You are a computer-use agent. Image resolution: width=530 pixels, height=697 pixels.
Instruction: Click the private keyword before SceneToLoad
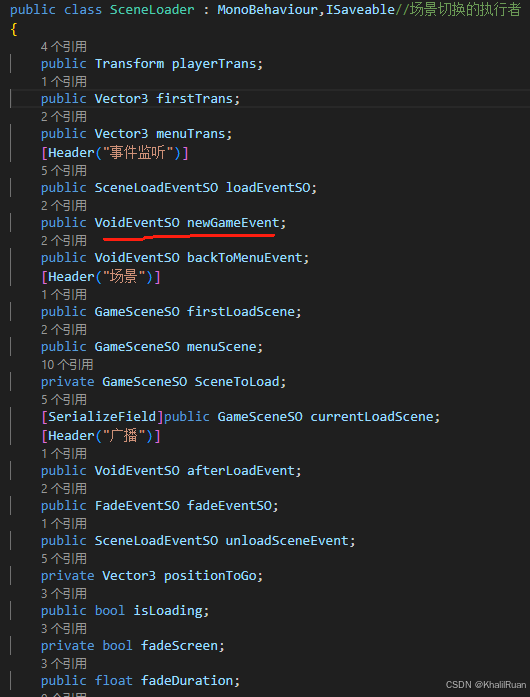click(68, 382)
